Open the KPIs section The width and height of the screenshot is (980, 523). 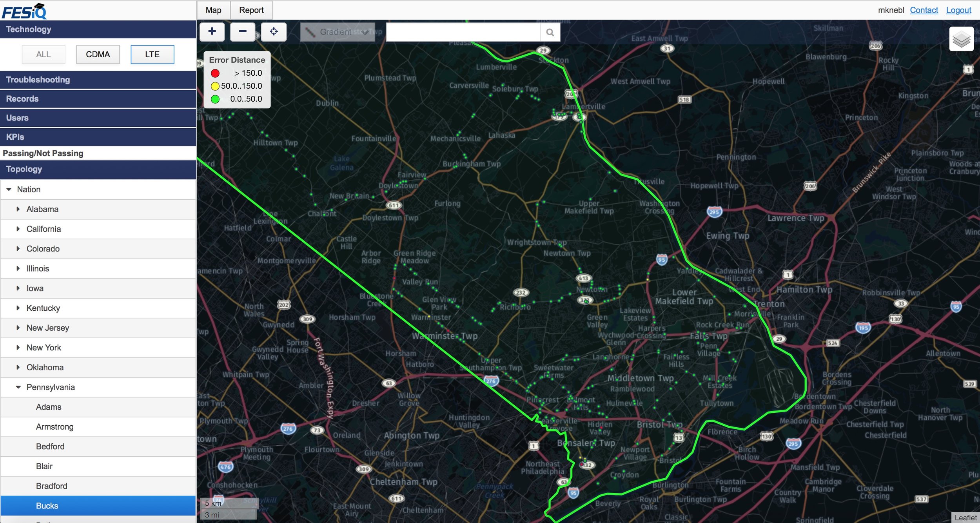[98, 137]
